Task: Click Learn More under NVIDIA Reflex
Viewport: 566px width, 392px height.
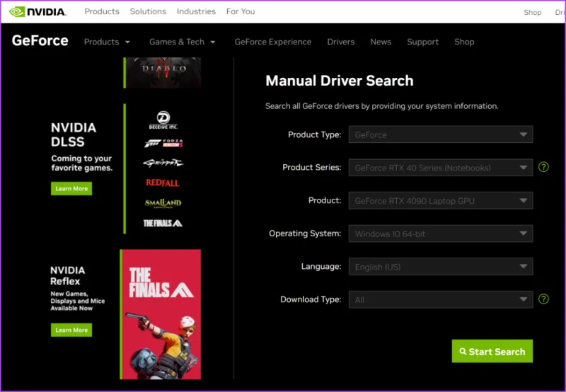Action: [x=71, y=330]
